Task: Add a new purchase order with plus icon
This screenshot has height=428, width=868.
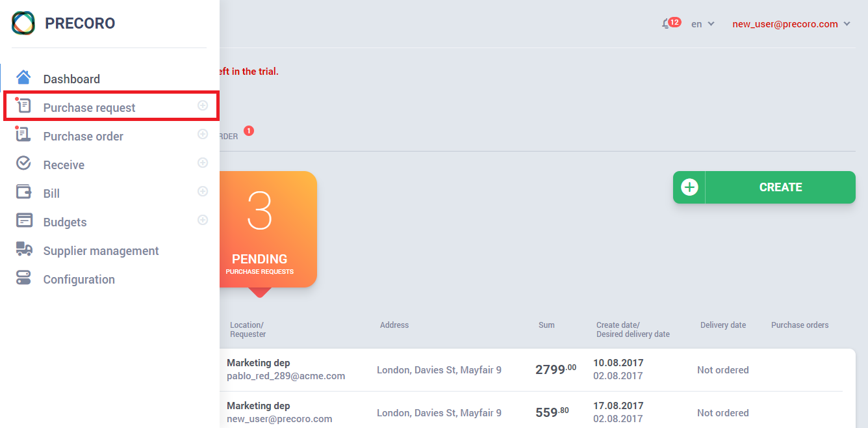Action: click(203, 134)
